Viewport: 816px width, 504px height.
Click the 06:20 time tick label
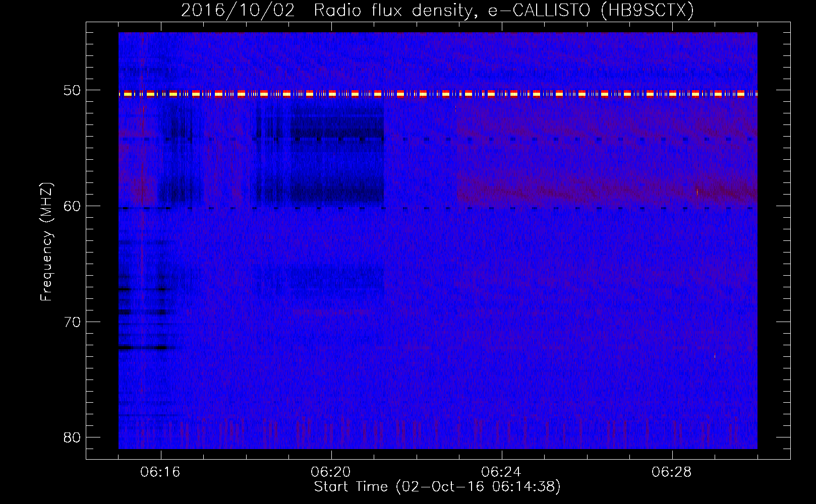(331, 472)
